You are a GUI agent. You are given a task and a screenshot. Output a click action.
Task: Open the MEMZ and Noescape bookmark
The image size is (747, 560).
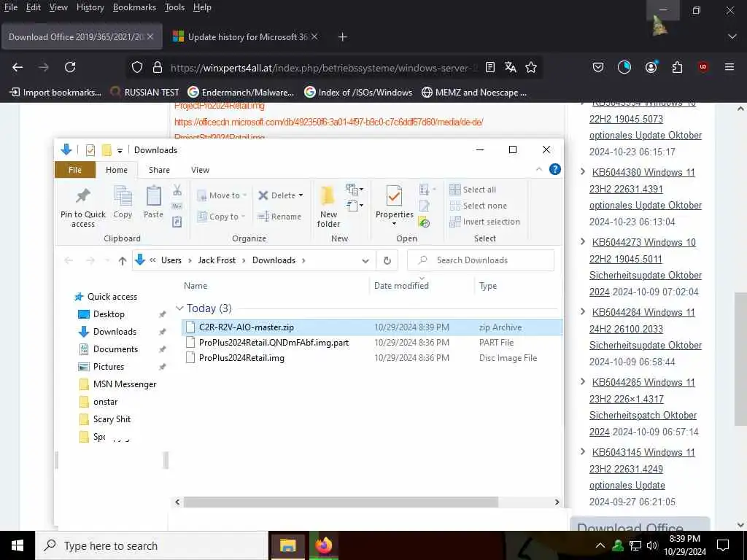click(x=474, y=93)
